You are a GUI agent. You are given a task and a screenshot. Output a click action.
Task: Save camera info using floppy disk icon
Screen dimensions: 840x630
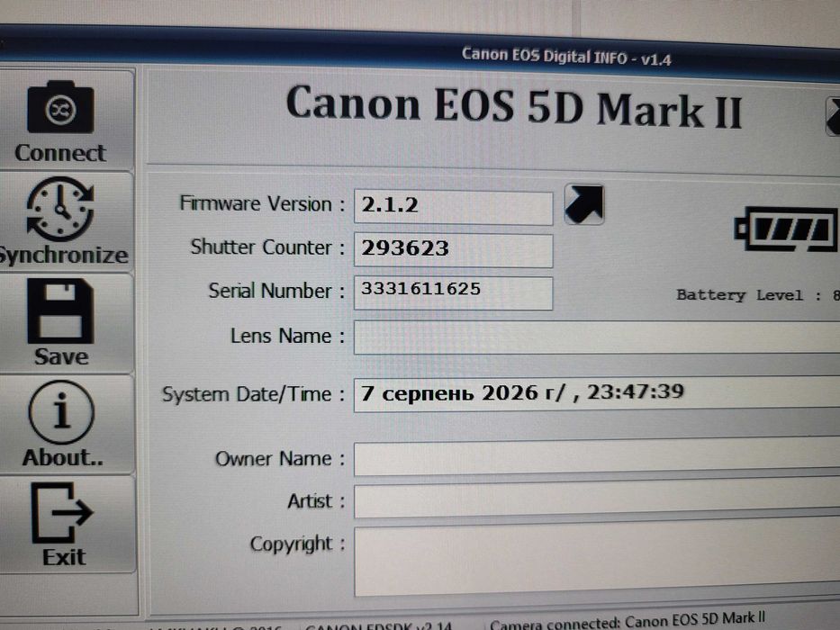tap(60, 310)
